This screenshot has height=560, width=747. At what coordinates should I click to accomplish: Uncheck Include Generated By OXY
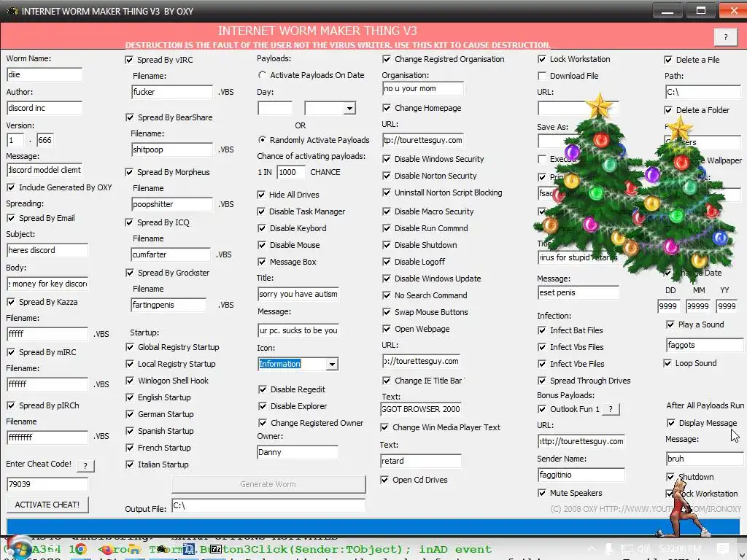coord(11,187)
